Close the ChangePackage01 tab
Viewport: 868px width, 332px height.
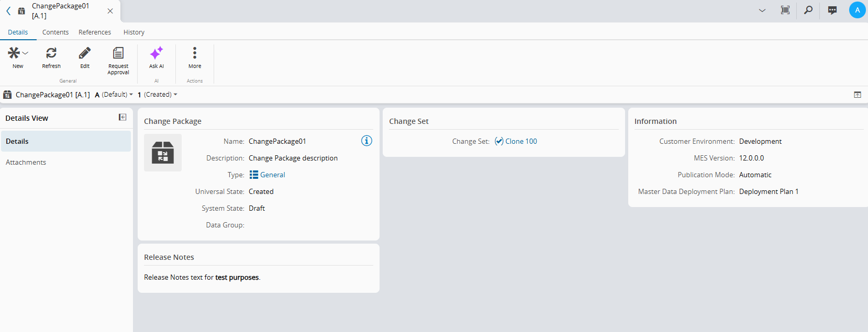[110, 11]
